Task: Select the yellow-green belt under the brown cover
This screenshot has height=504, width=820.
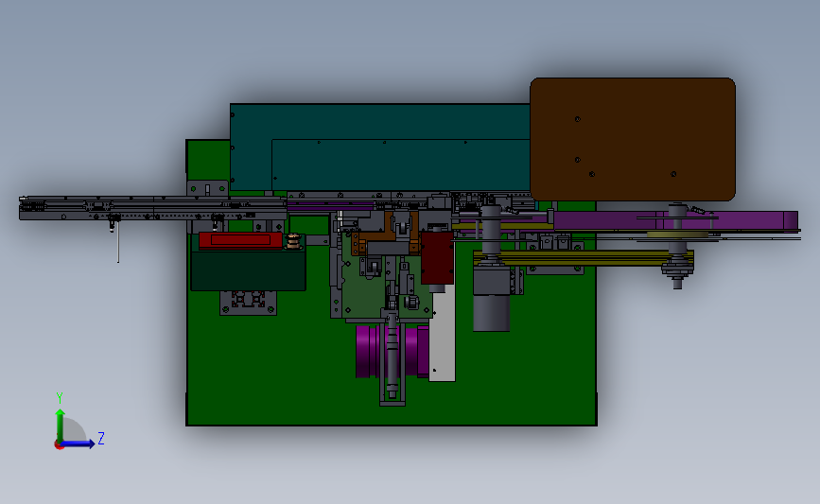Action: click(584, 258)
